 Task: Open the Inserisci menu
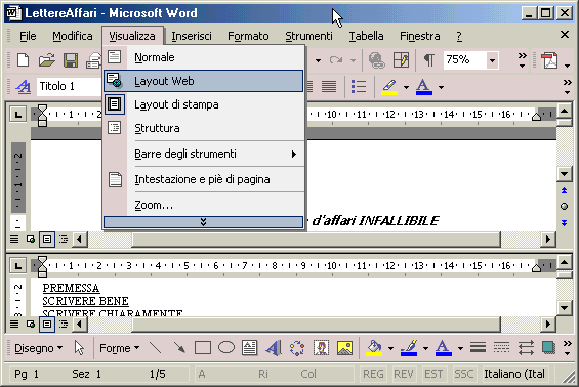coord(191,36)
